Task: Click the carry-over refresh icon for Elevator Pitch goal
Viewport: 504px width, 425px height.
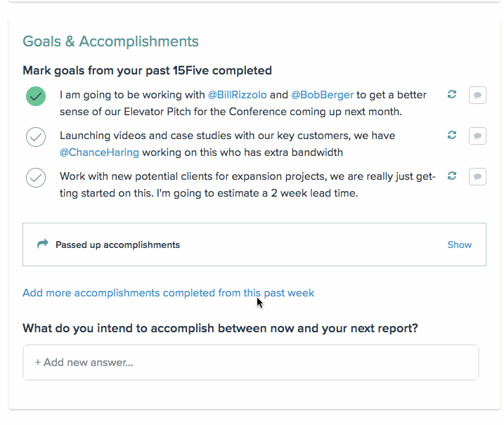Action: coord(452,94)
